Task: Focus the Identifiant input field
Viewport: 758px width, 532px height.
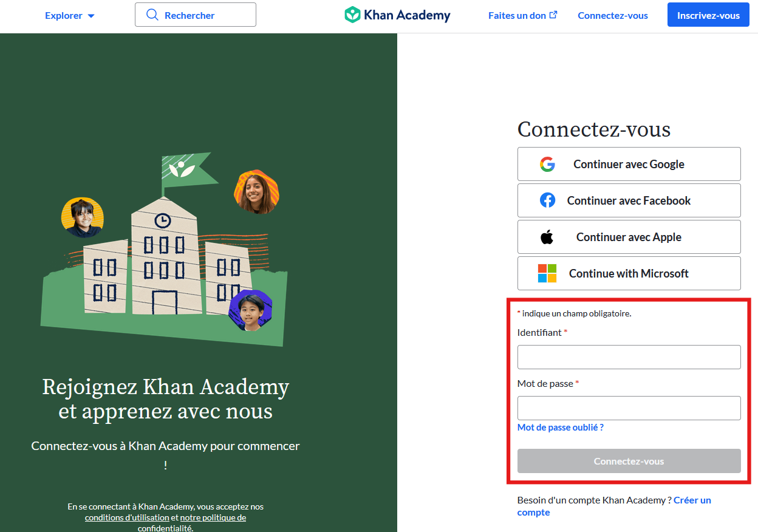Action: pyautogui.click(x=629, y=357)
